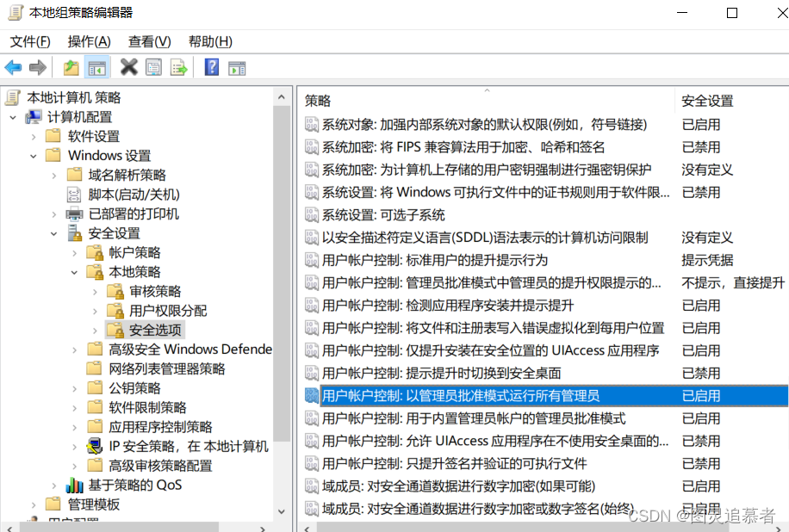Click the folder icon beside 公钥策略

(95, 387)
